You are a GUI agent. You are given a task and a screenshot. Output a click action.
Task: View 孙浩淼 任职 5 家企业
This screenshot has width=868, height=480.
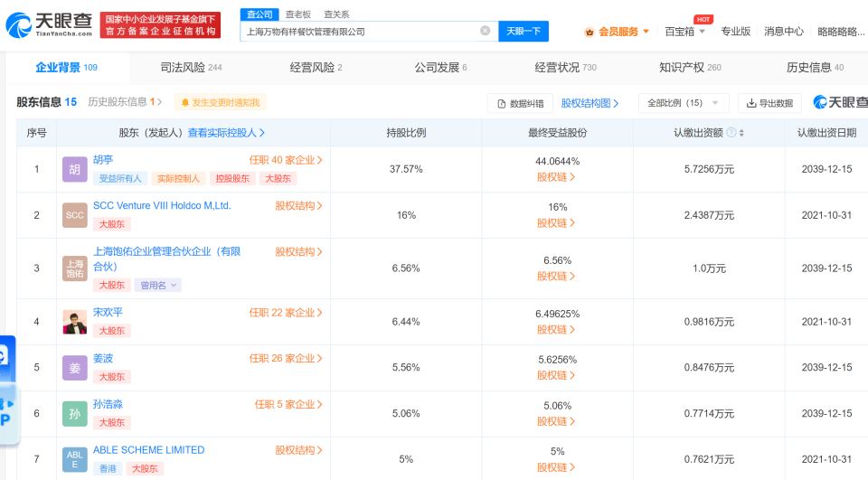click(288, 405)
